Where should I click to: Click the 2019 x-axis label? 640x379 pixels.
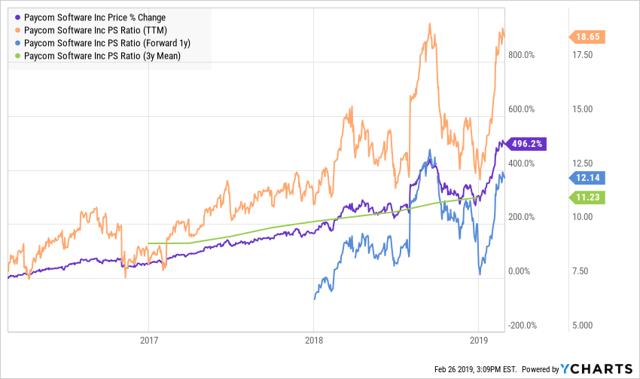[478, 340]
